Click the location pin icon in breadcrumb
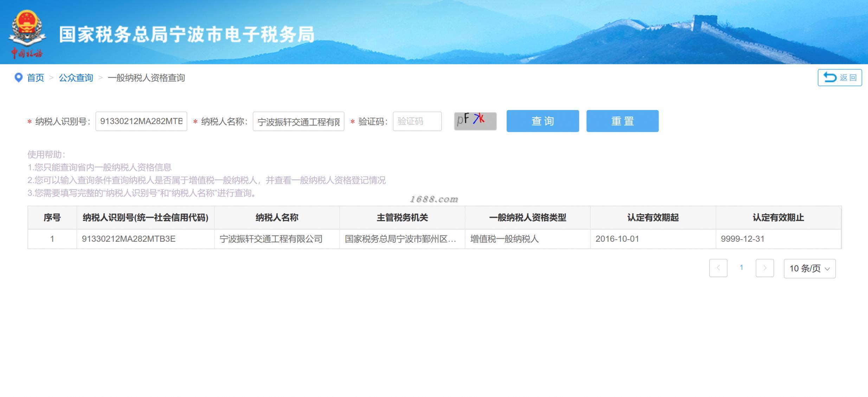The width and height of the screenshot is (868, 397). point(18,78)
